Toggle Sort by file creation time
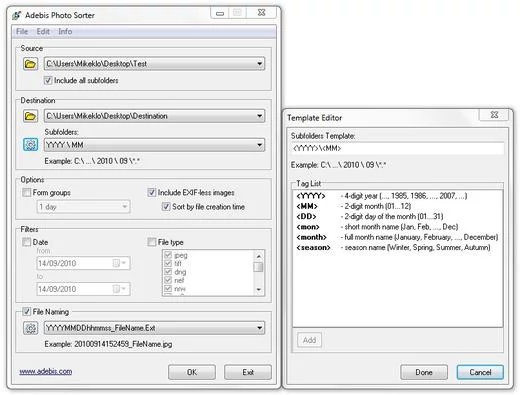520x395 pixels. 166,207
